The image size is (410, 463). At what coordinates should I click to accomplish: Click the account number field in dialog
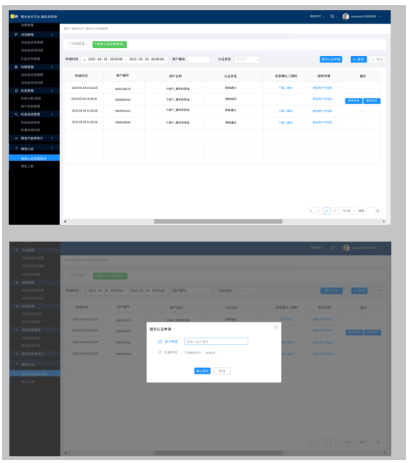(216, 341)
